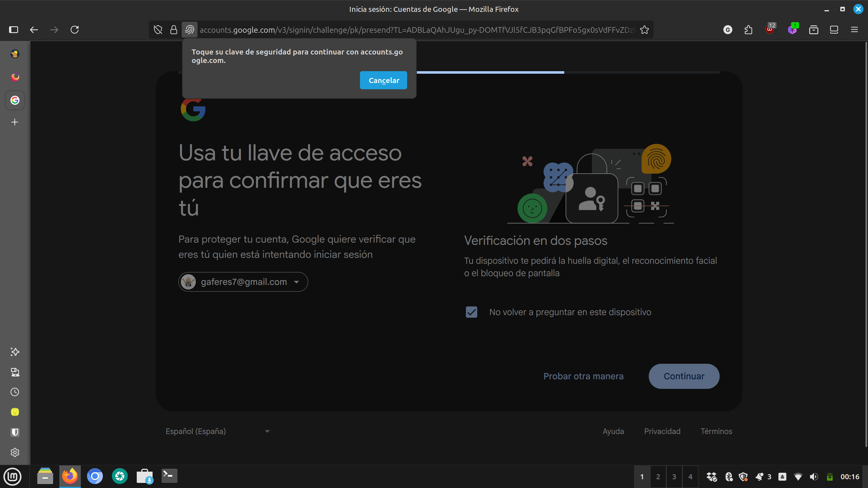Viewport: 868px width, 488px height.
Task: Click Probar otra manera link
Action: (x=583, y=376)
